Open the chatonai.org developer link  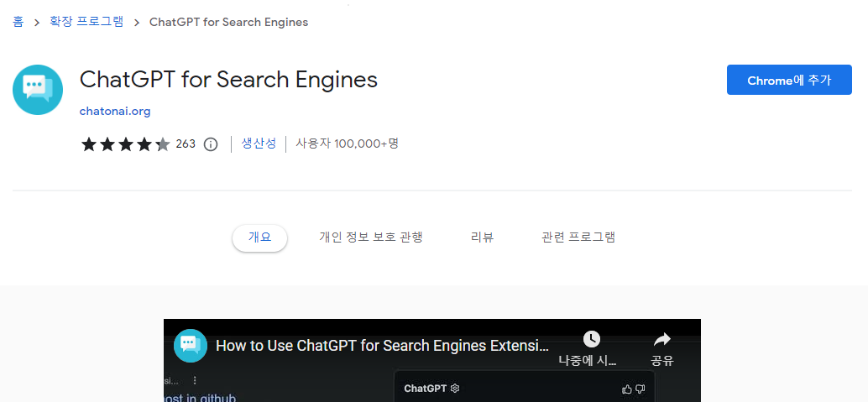(115, 112)
